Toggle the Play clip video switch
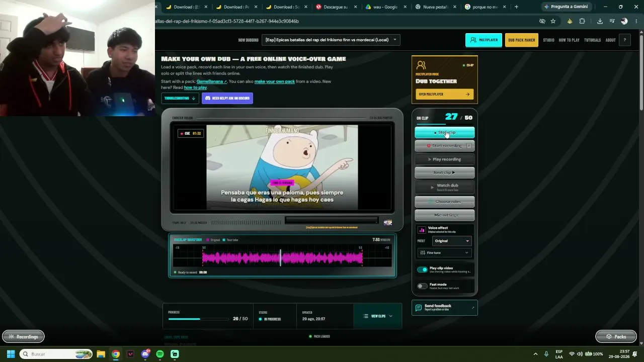The image size is (644, 362). pos(422,269)
